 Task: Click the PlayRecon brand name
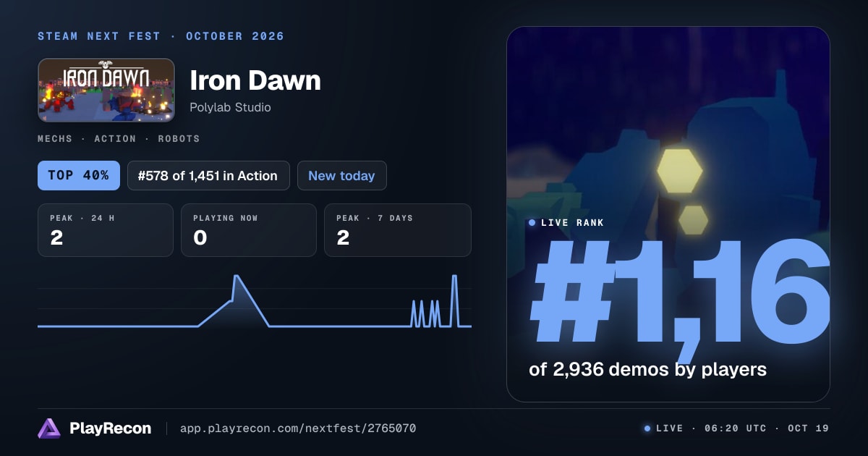tap(110, 428)
